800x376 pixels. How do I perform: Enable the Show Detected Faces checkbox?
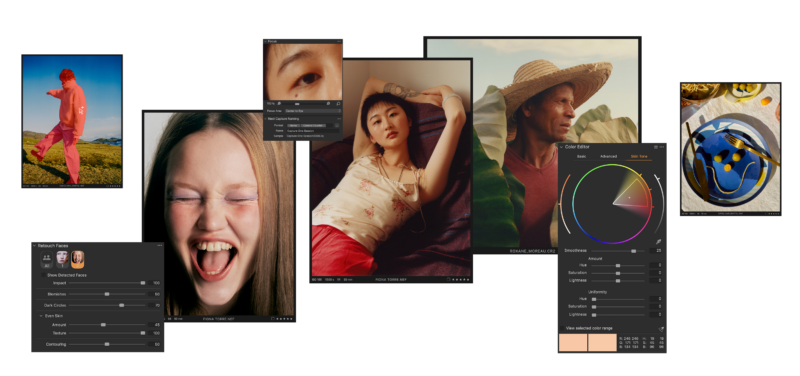click(43, 275)
